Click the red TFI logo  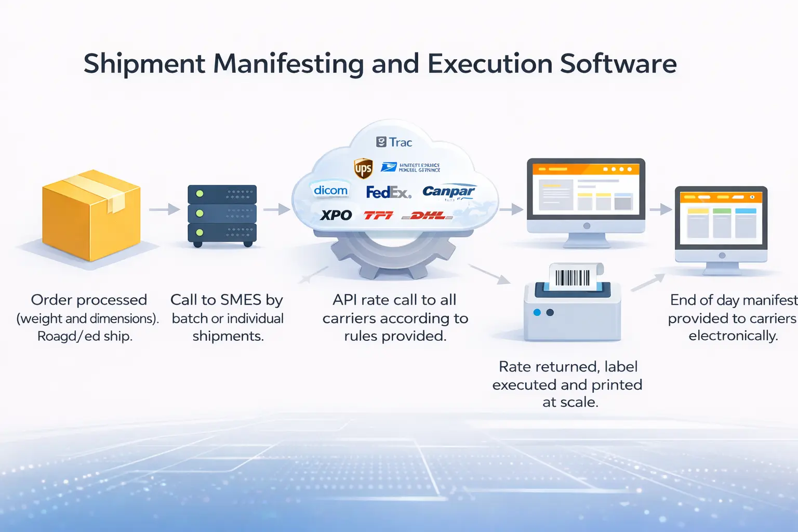pos(378,215)
